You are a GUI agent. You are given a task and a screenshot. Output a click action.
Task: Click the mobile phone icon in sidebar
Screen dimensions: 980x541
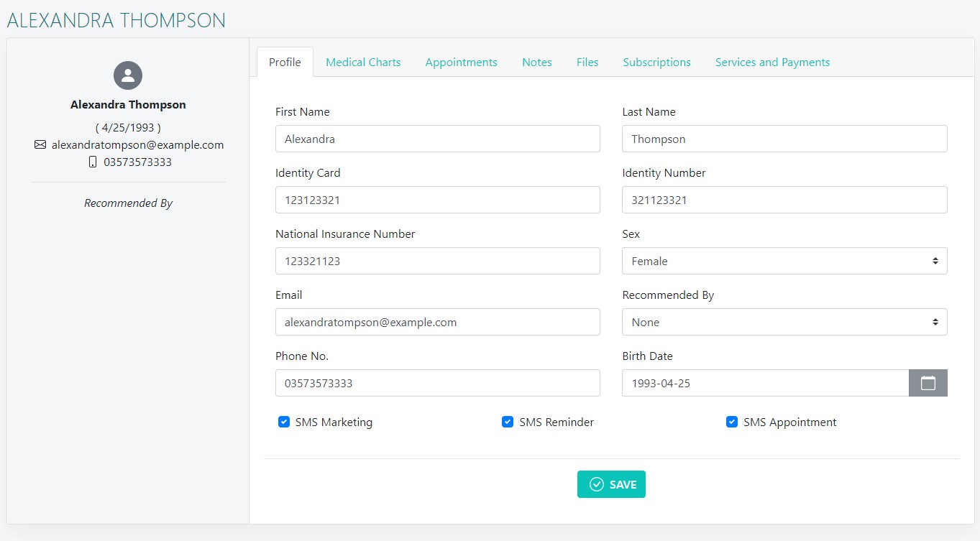93,162
